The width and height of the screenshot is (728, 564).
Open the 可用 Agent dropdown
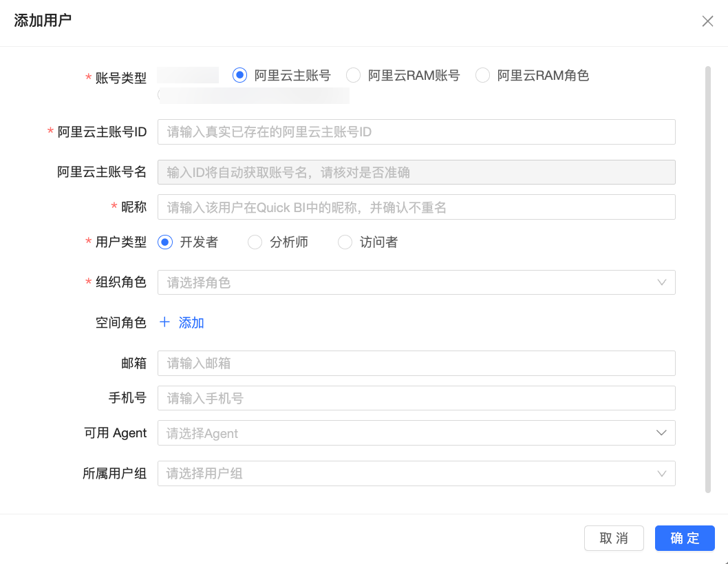[x=416, y=433]
